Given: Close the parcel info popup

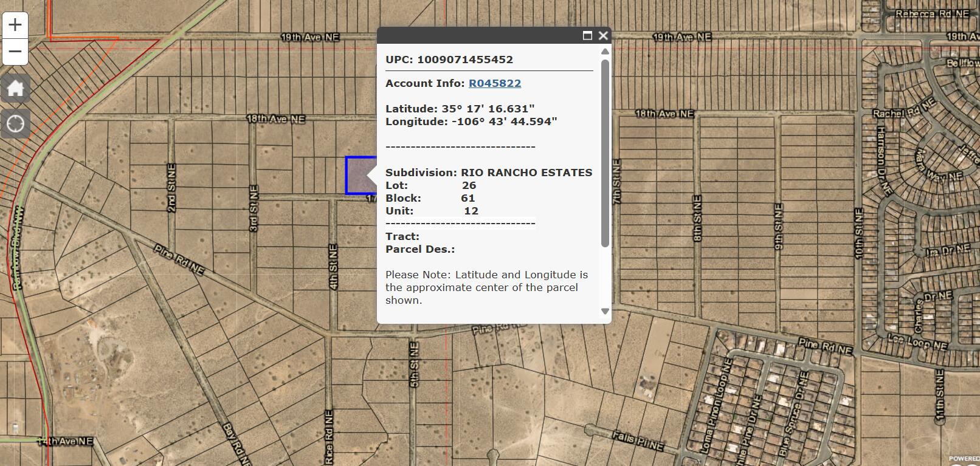Looking at the screenshot, I should [603, 36].
